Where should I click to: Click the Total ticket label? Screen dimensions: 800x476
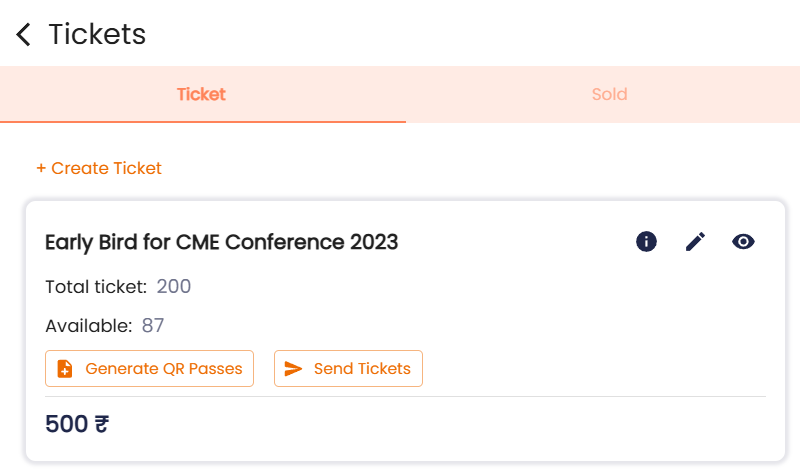[x=96, y=287]
